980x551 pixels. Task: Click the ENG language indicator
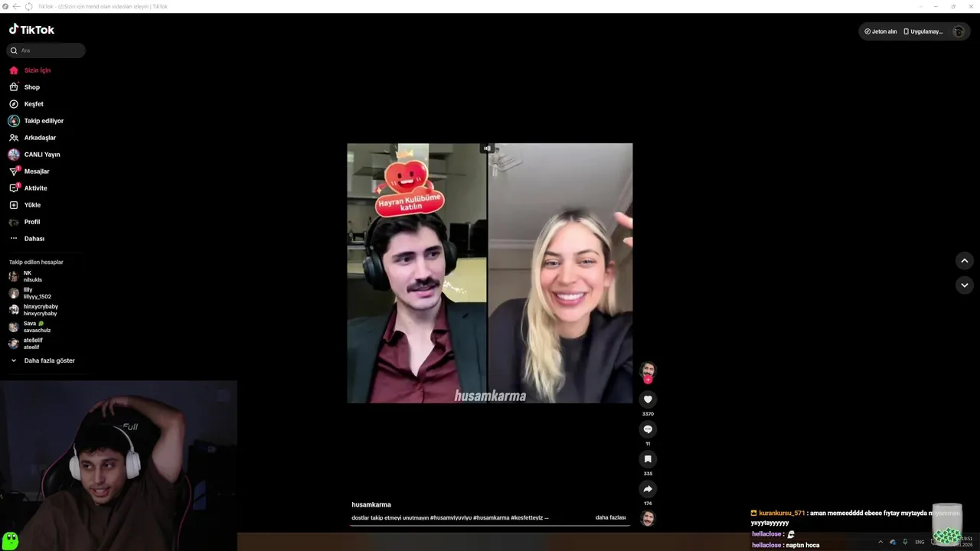coord(920,542)
